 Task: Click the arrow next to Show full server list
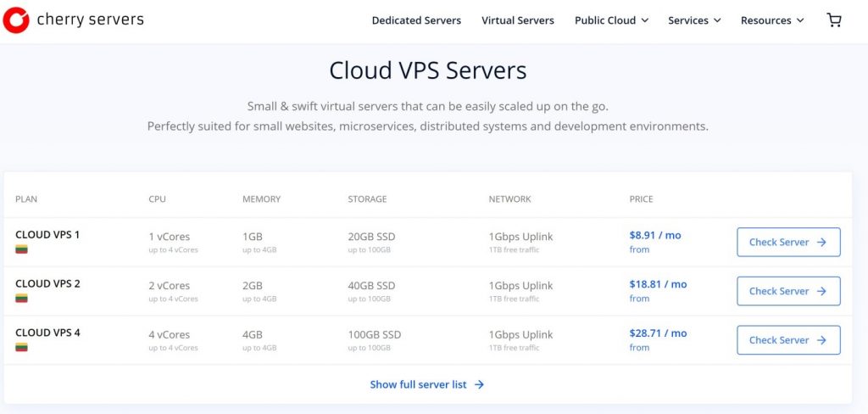coord(480,384)
